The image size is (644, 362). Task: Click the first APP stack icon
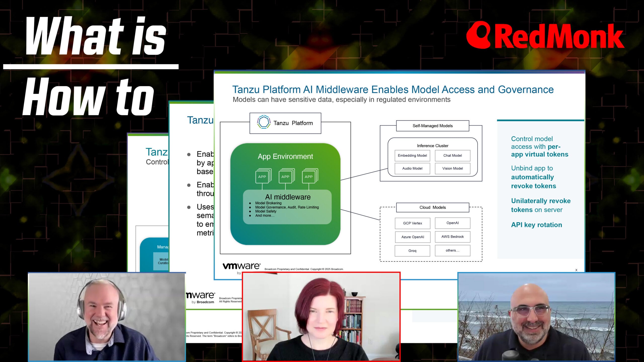click(x=263, y=176)
